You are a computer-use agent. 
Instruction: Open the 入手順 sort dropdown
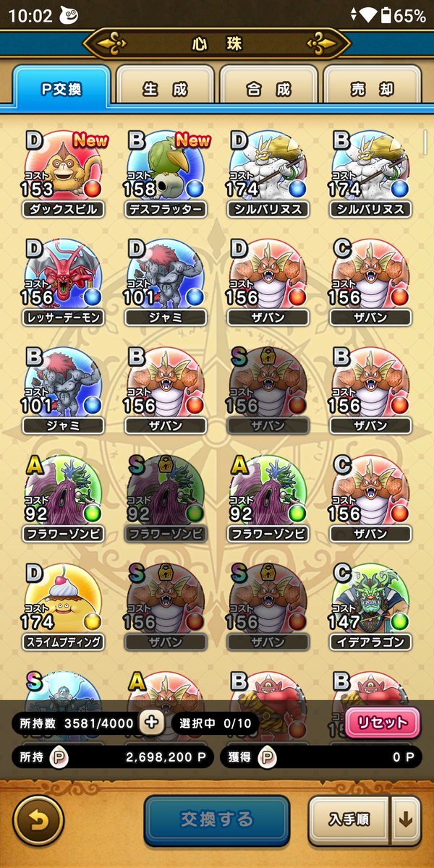point(350,820)
